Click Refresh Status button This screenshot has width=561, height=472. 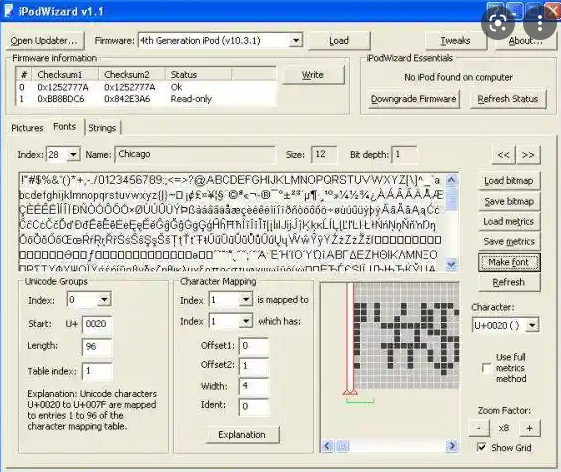pos(508,99)
